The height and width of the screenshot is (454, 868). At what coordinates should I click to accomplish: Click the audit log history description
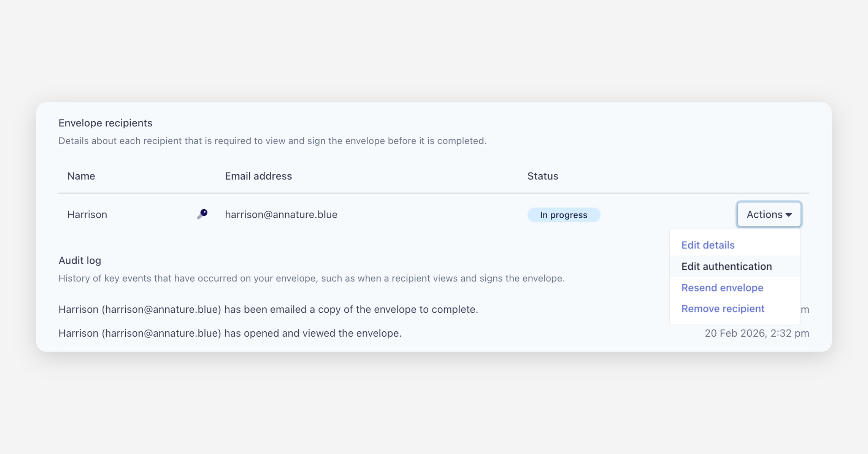[311, 278]
